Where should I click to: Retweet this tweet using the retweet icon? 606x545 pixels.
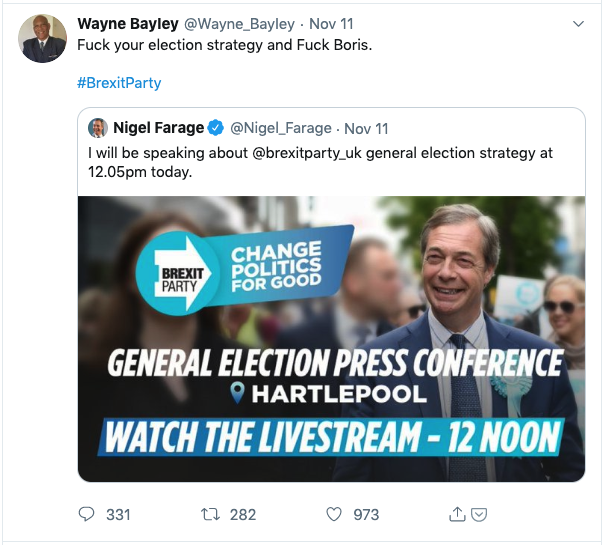(x=210, y=514)
